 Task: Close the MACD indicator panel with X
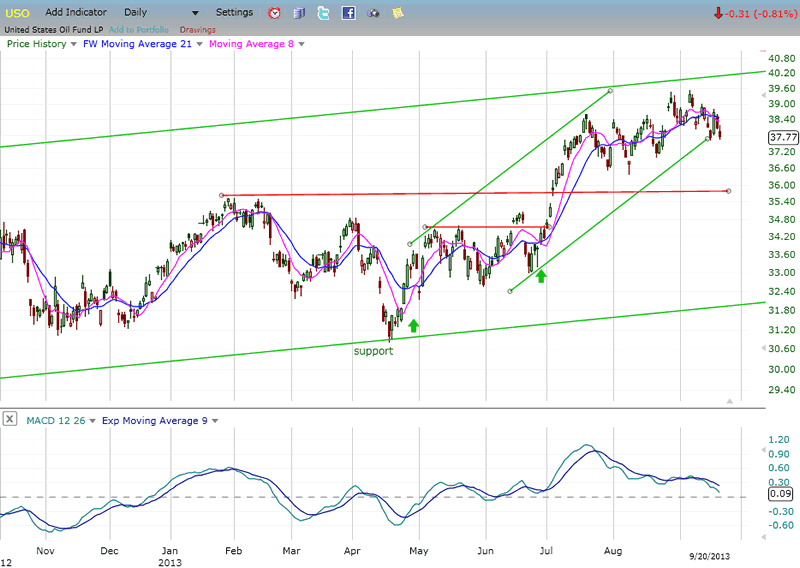[9, 420]
